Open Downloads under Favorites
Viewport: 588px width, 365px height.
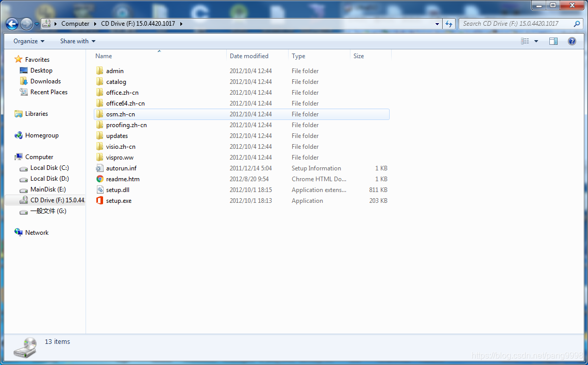click(x=45, y=81)
